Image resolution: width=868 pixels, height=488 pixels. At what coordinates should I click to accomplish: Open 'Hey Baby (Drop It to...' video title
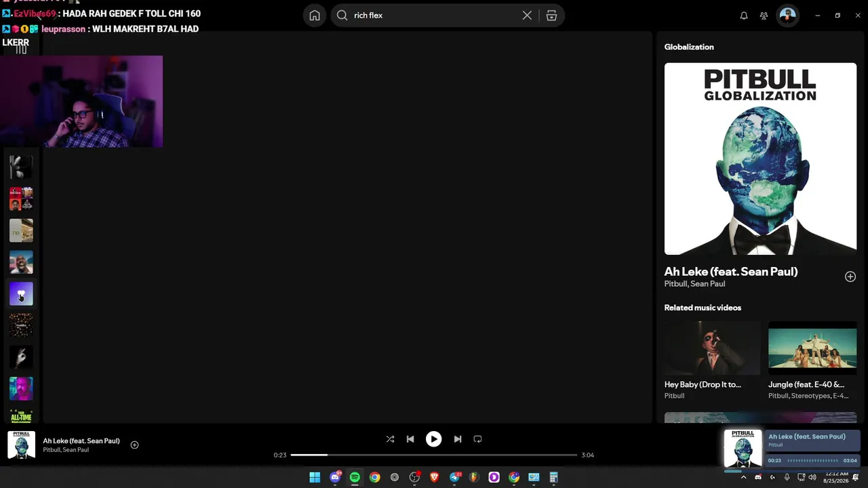(x=703, y=384)
